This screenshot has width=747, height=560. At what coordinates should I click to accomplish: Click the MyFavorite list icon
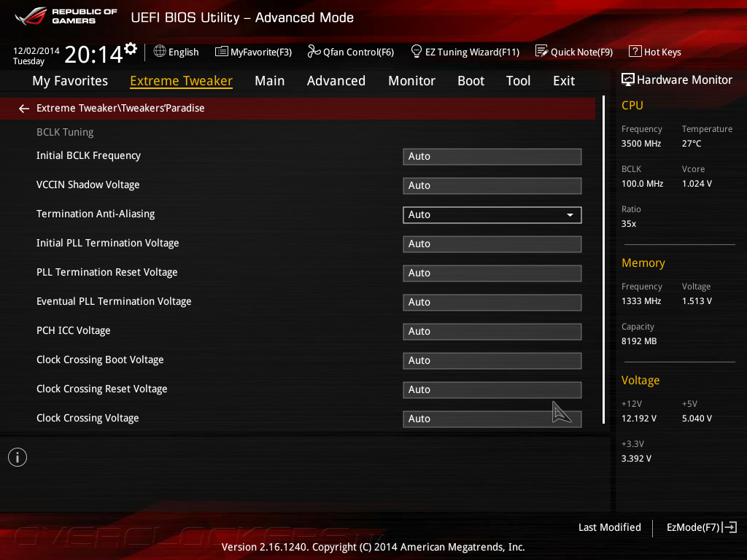pos(222,52)
